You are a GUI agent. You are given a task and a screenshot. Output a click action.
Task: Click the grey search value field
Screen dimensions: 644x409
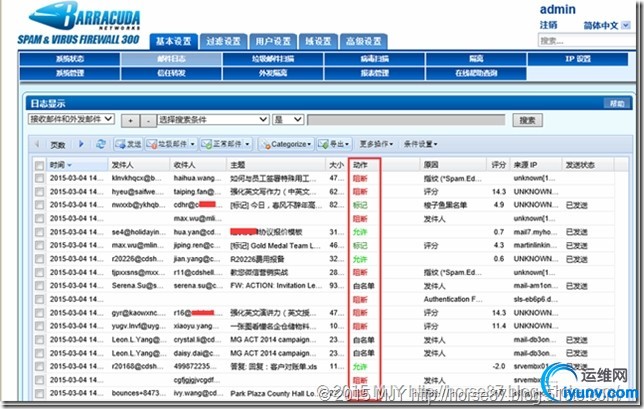tap(406, 120)
